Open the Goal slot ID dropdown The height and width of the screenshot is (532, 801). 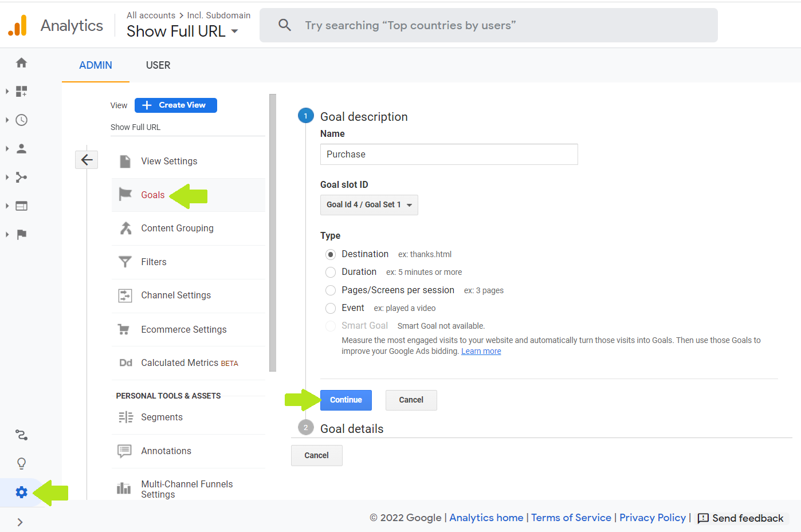point(369,205)
